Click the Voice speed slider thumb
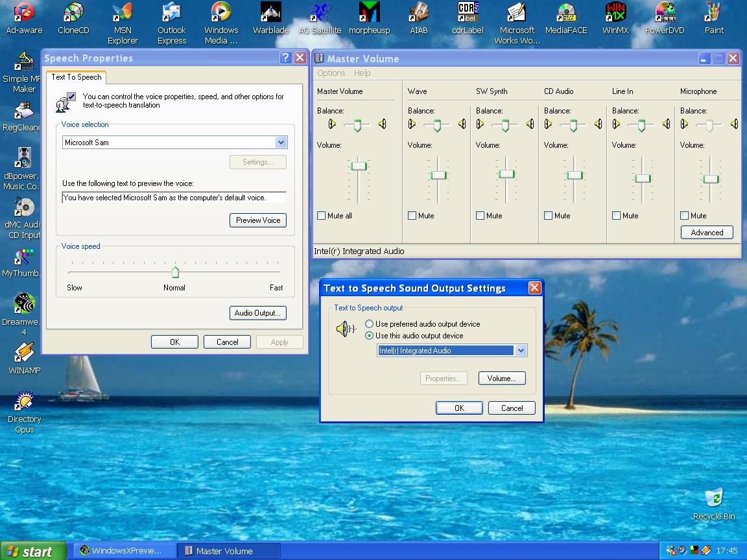The width and height of the screenshot is (747, 560). [x=175, y=272]
